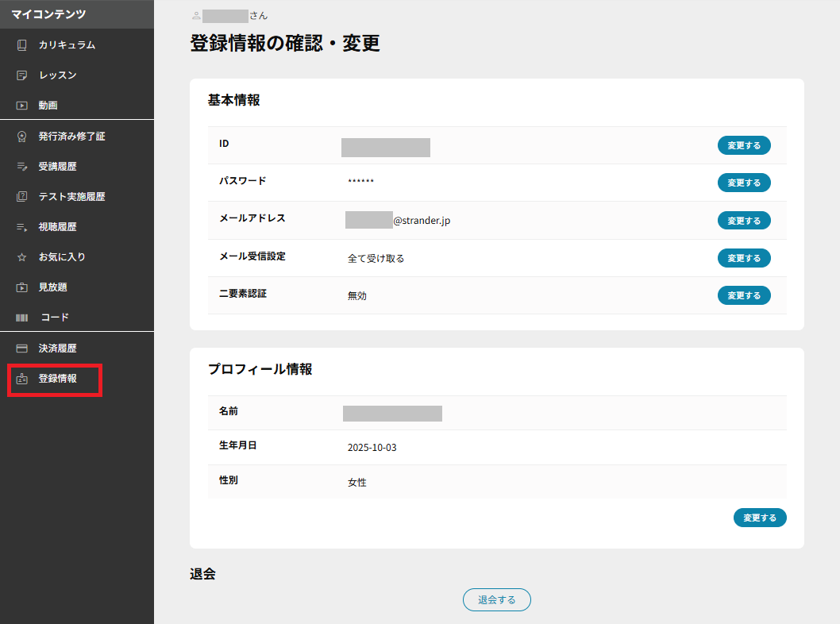Click the star icon next to お気に入り

pyautogui.click(x=22, y=257)
